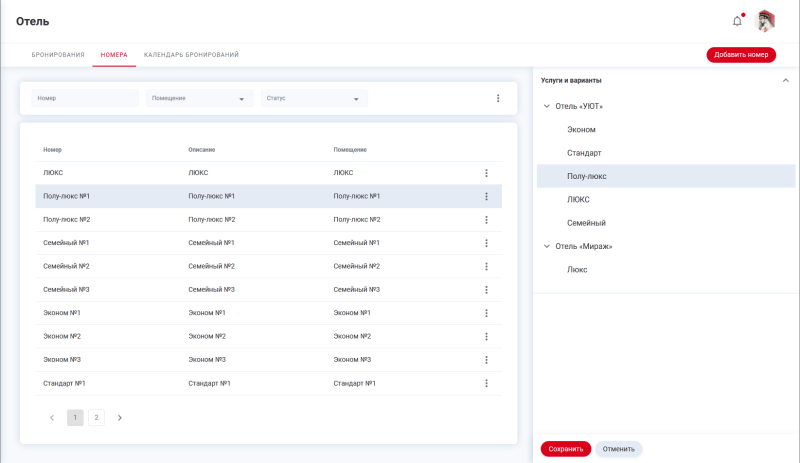Image resolution: width=800 pixels, height=463 pixels.
Task: Go to next page arrow in pagination
Action: [120, 418]
